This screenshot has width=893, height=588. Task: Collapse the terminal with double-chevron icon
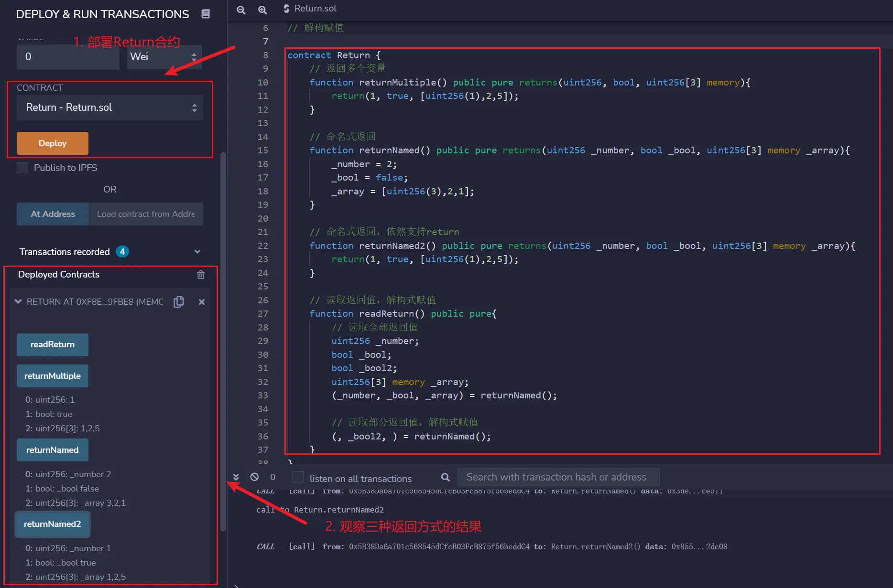pos(236,477)
